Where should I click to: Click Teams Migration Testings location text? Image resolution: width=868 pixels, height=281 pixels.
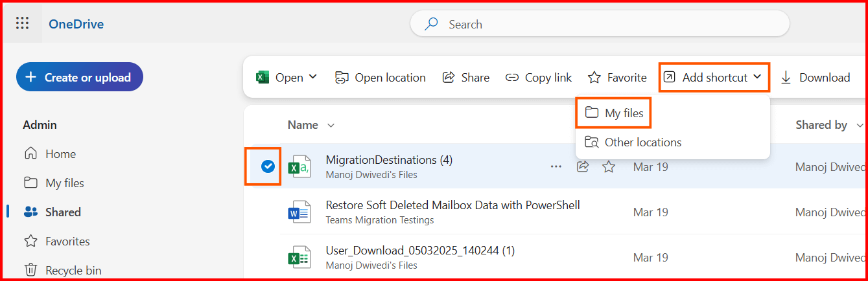pos(380,220)
